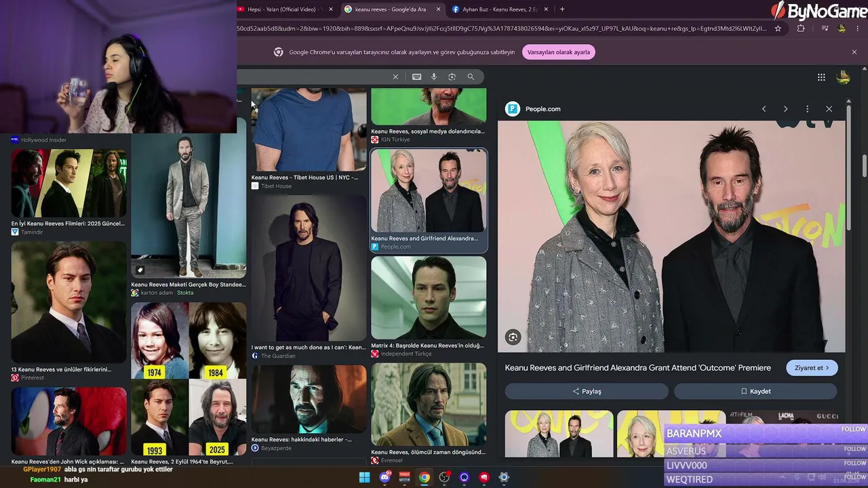Open the '13 Keanu Reeves ve ünlüler fikirlerini...' Pinterest result
The image size is (868, 488).
[69, 303]
